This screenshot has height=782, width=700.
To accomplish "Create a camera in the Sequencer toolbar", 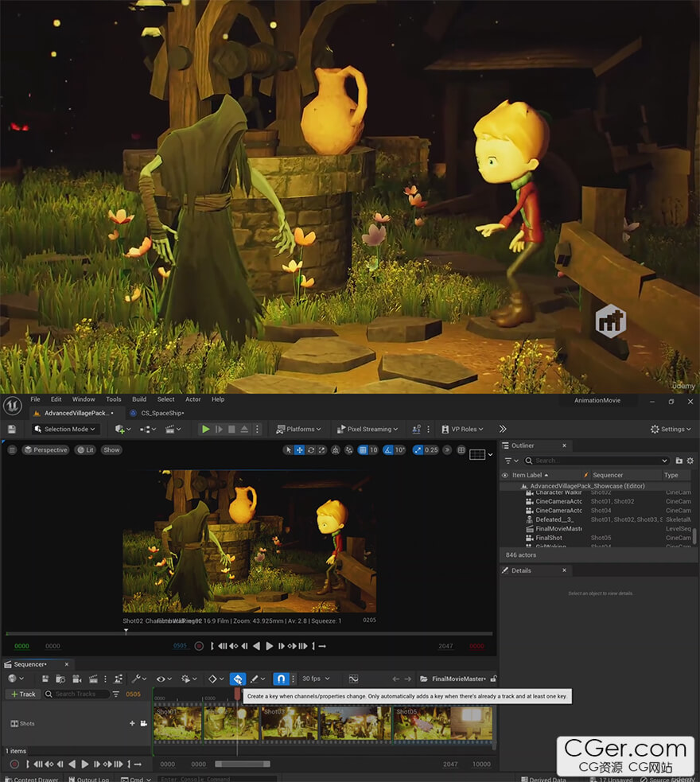I will pyautogui.click(x=77, y=679).
